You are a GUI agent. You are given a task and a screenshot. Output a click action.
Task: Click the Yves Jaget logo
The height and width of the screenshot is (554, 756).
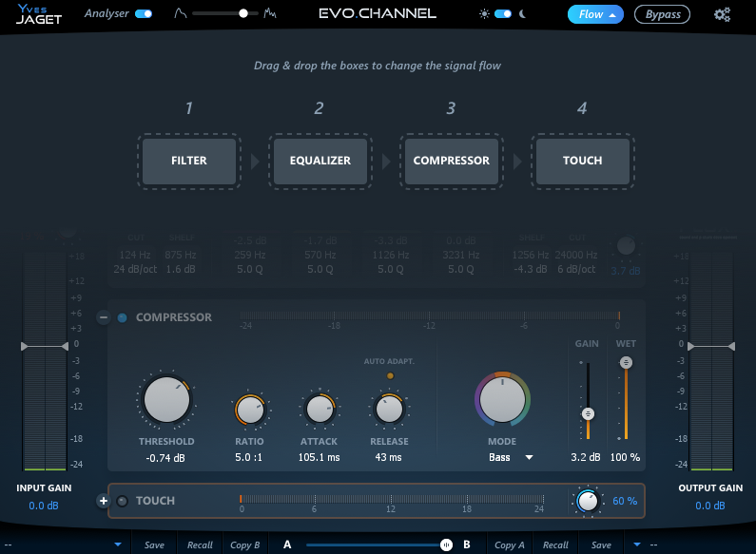(x=39, y=14)
